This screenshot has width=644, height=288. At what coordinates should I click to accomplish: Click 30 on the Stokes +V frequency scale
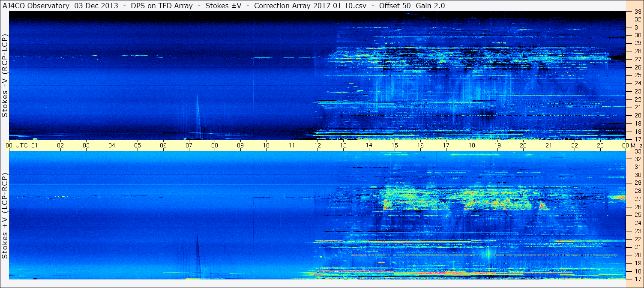pyautogui.click(x=637, y=175)
